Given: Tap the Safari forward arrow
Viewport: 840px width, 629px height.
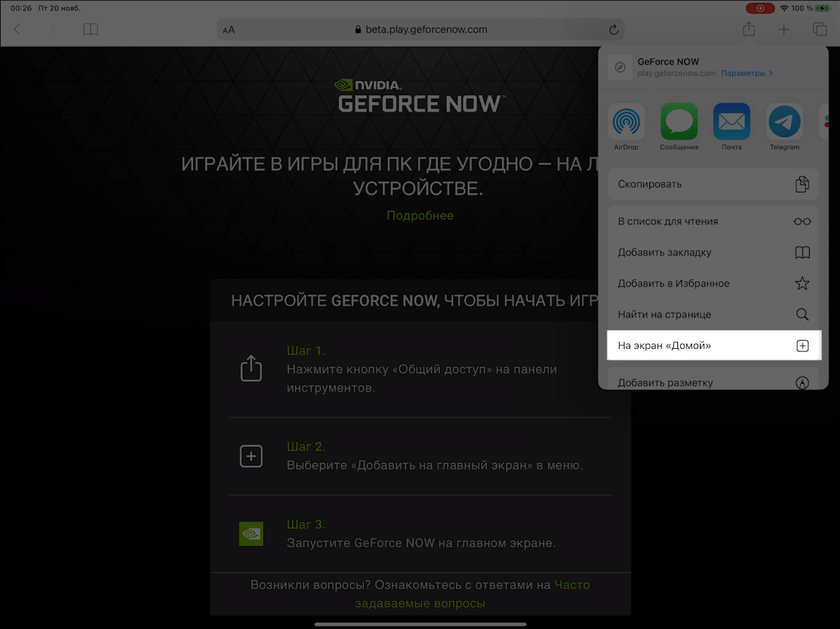Looking at the screenshot, I should [52, 30].
